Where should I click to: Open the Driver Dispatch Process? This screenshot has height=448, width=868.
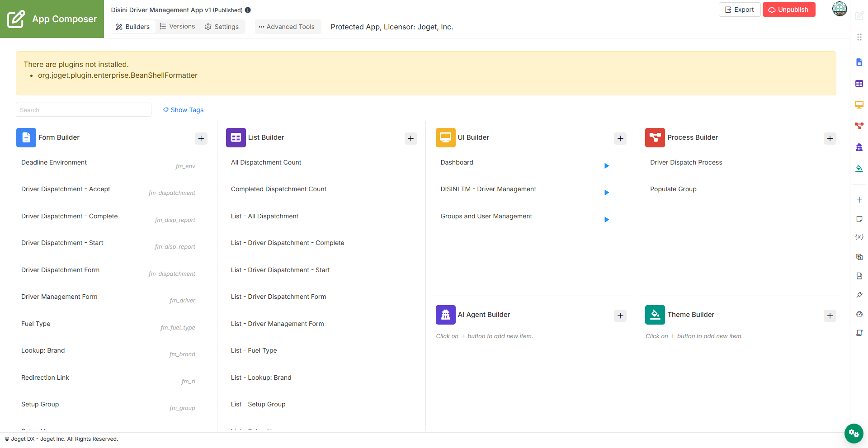coord(686,162)
